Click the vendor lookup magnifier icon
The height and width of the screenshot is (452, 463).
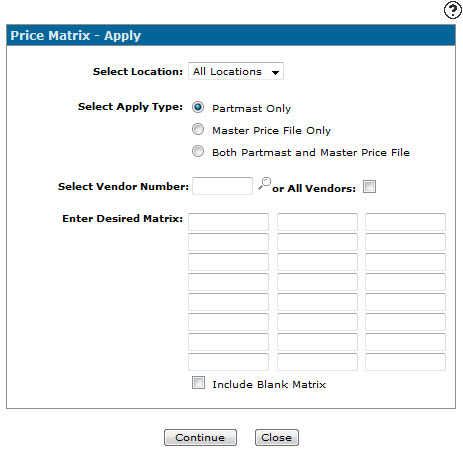point(265,184)
